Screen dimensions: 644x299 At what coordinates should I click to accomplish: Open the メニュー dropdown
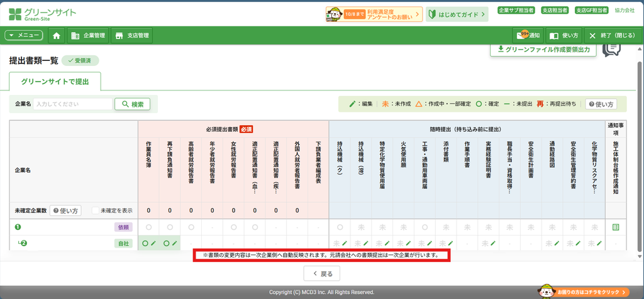(24, 36)
